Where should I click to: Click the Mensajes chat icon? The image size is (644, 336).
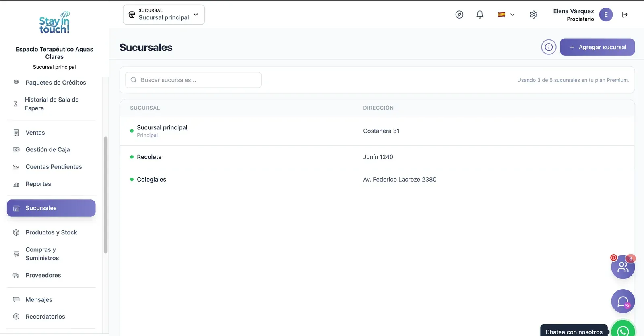pos(16,300)
